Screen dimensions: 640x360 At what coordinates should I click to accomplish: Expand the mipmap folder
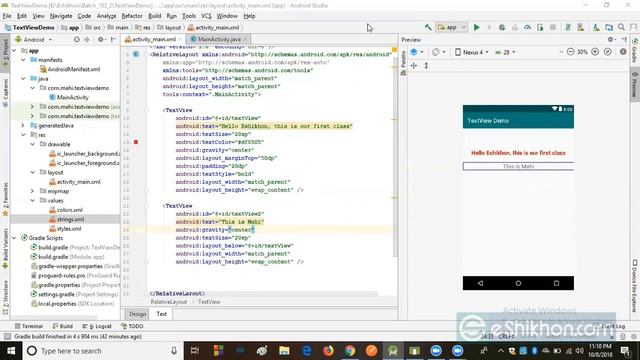click(33, 191)
